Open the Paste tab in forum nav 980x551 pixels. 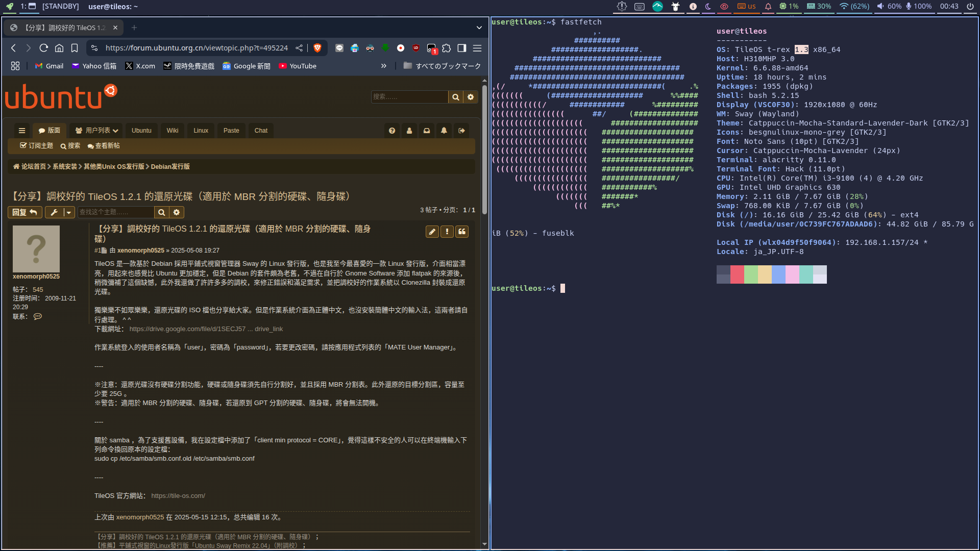coord(231,131)
